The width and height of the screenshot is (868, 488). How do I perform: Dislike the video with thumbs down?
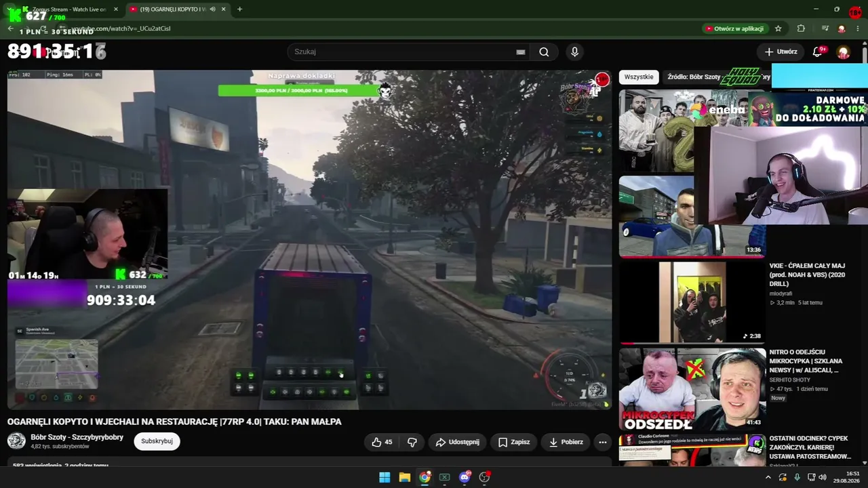click(412, 442)
